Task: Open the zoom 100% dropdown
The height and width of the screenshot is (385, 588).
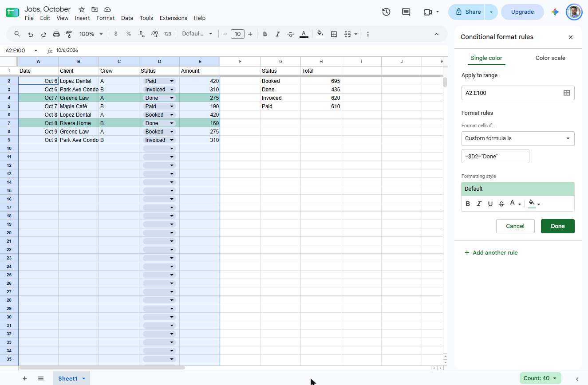Action: 91,34
